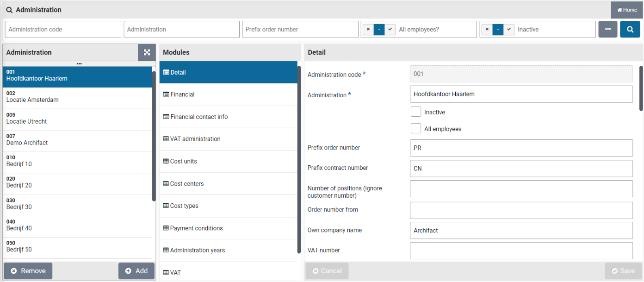Expand the Administration panel to fullscreen

(147, 52)
